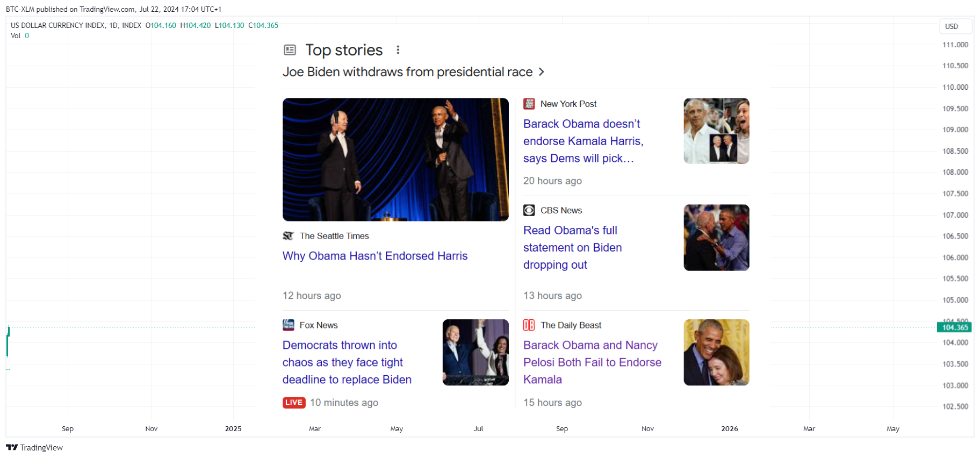980x458 pixels.
Task: Click the Daily Beast source logo
Action: coord(529,325)
